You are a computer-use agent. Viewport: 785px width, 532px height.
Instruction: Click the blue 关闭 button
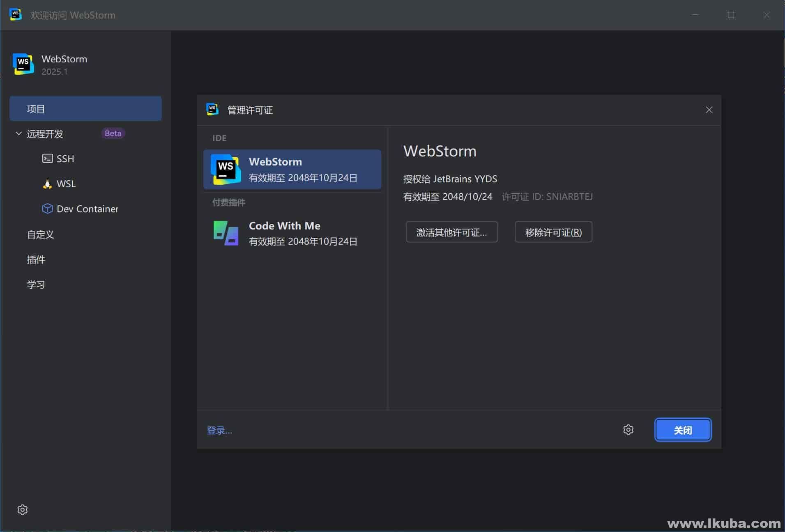click(683, 430)
